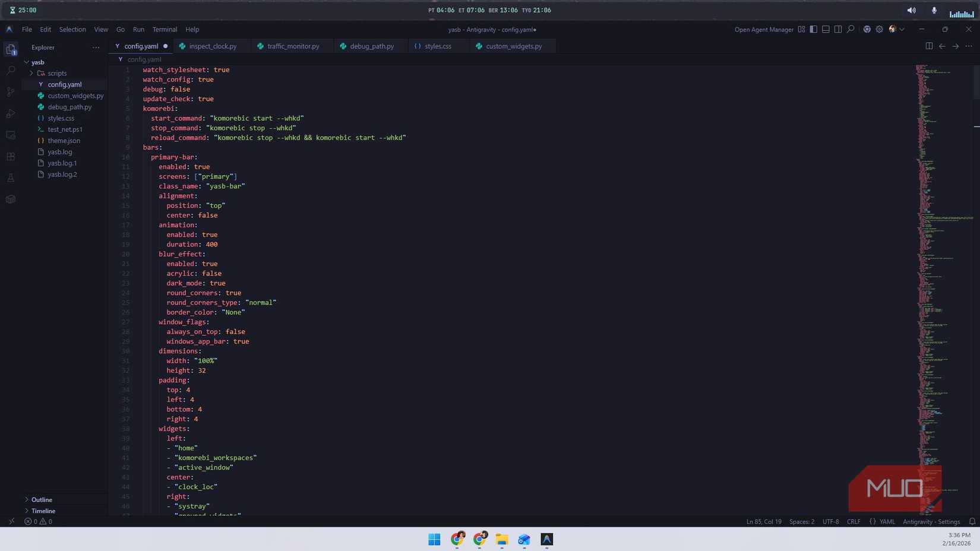Viewport: 980px width, 551px height.
Task: Switch to the traffic_monitor.py tab
Action: [293, 46]
